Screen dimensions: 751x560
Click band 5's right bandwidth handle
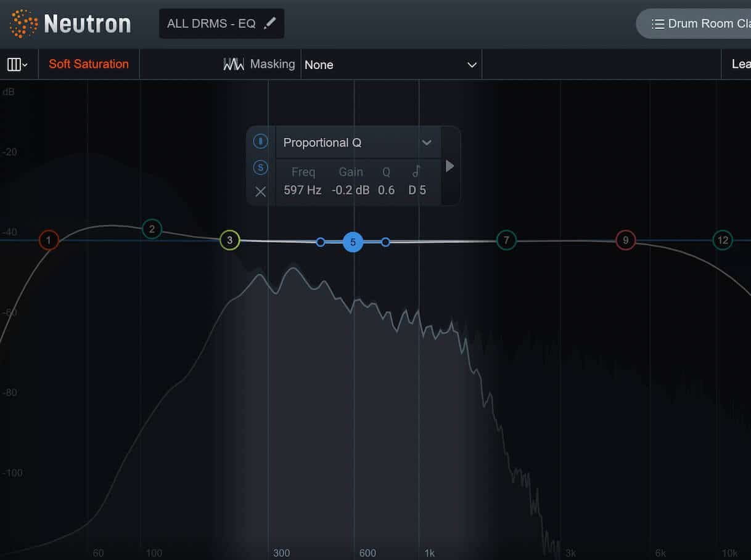385,242
